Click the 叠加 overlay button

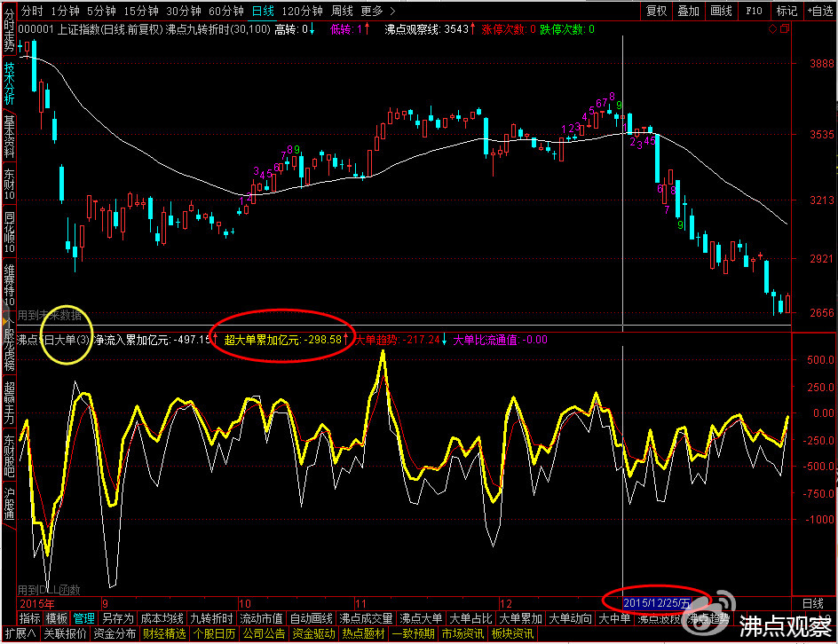point(688,11)
